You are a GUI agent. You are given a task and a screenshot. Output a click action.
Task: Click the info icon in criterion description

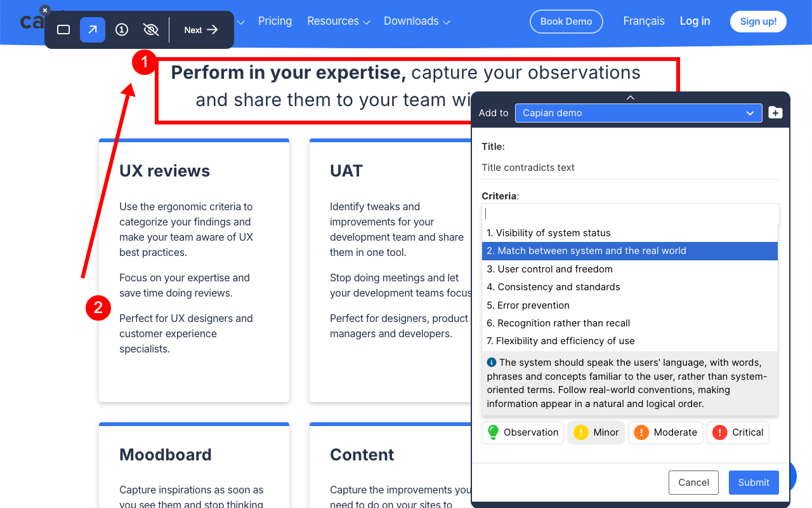click(492, 362)
